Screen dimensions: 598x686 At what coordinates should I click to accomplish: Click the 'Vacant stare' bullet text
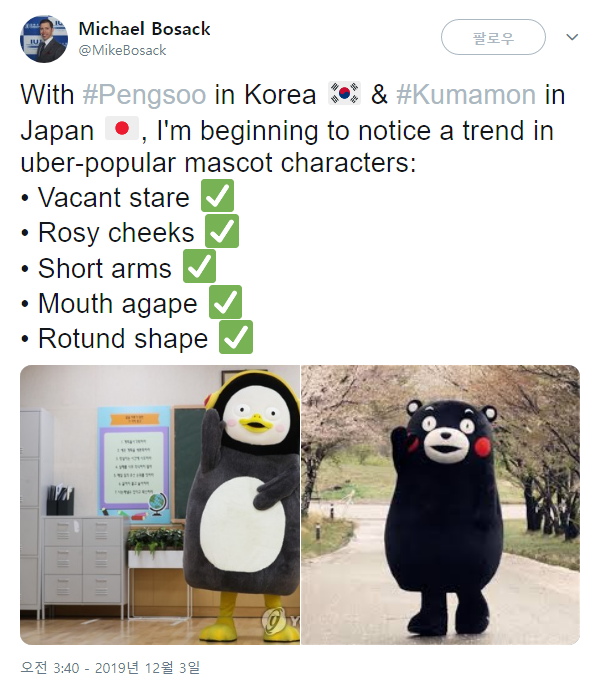pyautogui.click(x=114, y=197)
